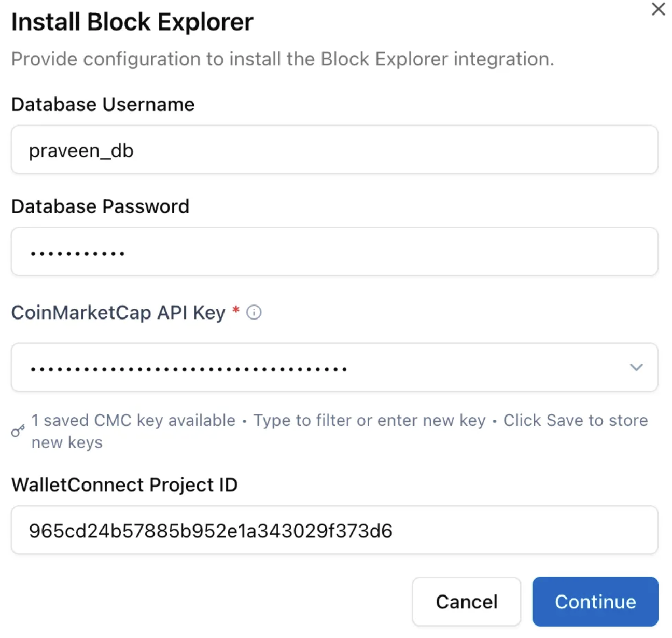Click the 'Click Save to store' hint text
Screen dimensions: 672x638
(576, 420)
